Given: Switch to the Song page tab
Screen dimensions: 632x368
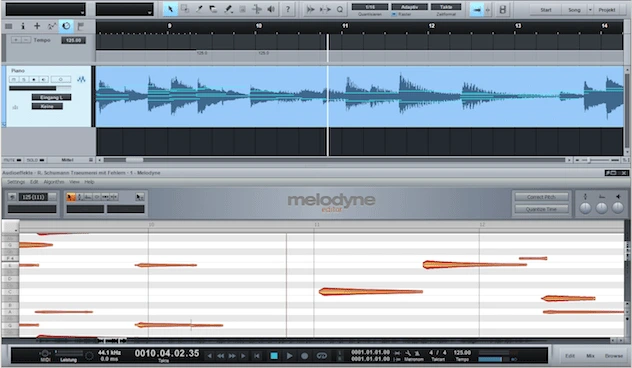Looking at the screenshot, I should (574, 10).
